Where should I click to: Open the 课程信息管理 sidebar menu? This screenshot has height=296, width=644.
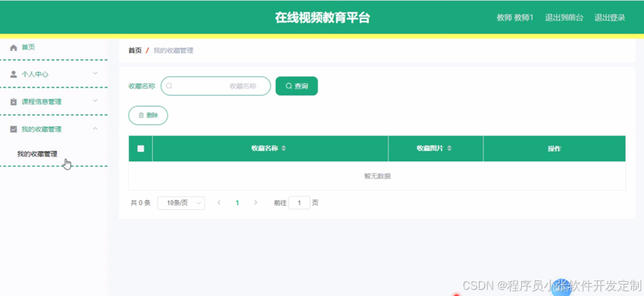54,102
